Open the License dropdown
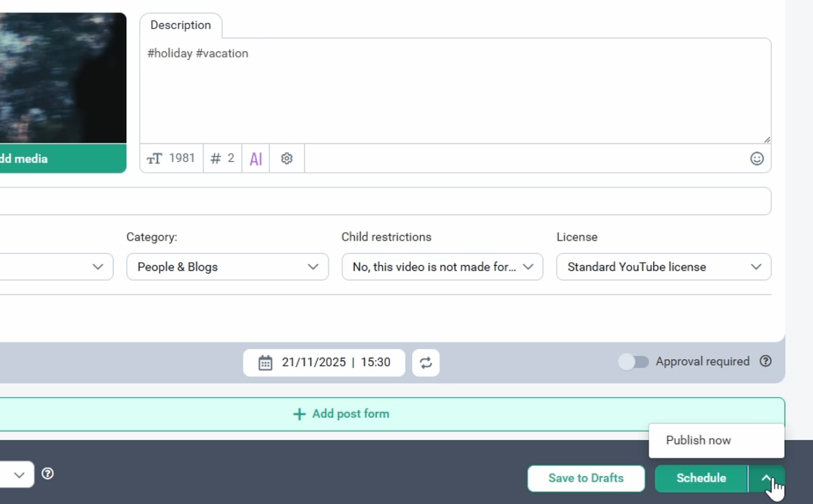813x504 pixels. [x=663, y=267]
